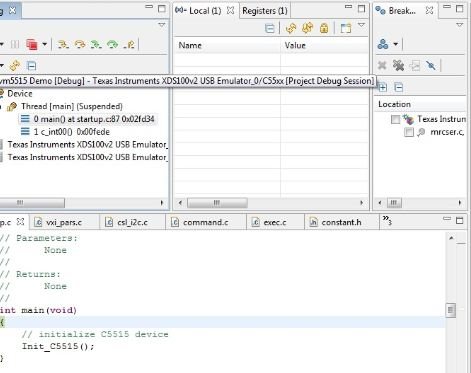Click the Go to File for breakpoint icon
The image size is (471, 373).
point(415,65)
